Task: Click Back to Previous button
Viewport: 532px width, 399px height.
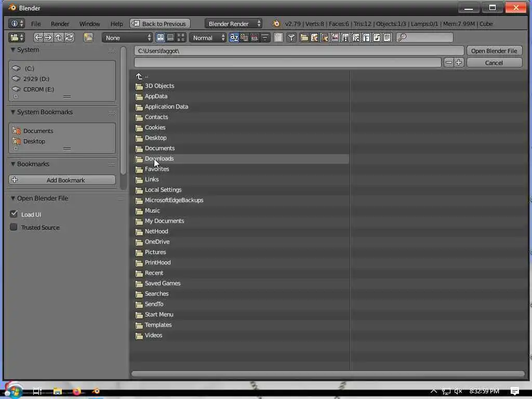Action: [160, 24]
